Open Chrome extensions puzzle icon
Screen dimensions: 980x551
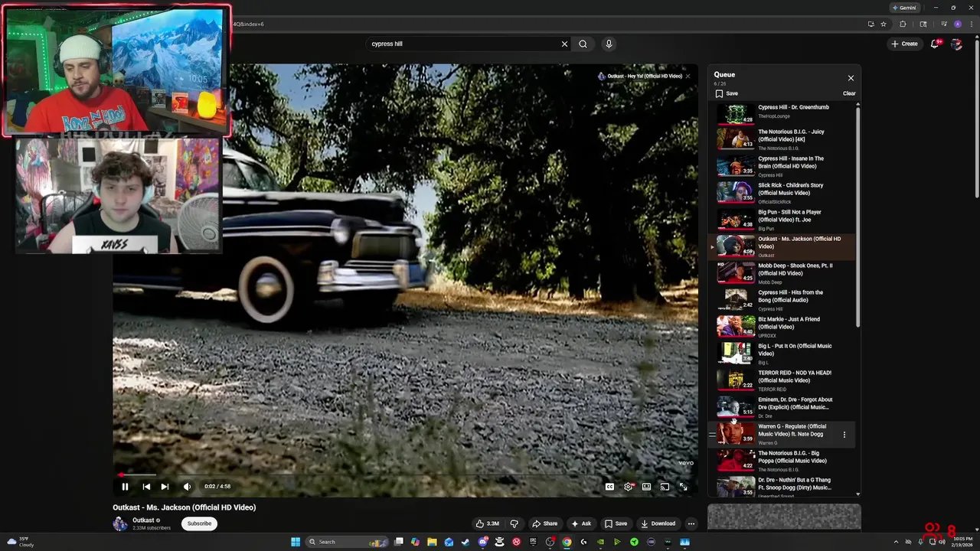click(903, 24)
